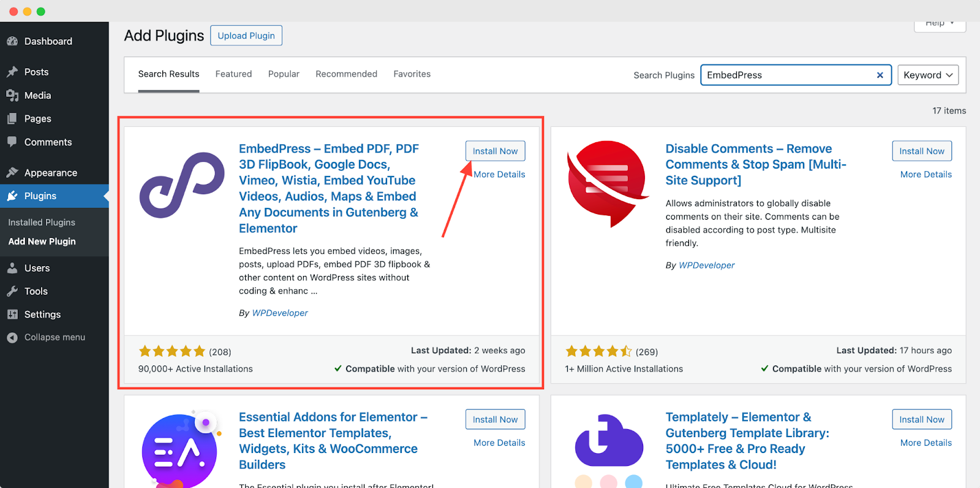The image size is (980, 488).
Task: Open Templately plugin title link
Action: pyautogui.click(x=747, y=441)
